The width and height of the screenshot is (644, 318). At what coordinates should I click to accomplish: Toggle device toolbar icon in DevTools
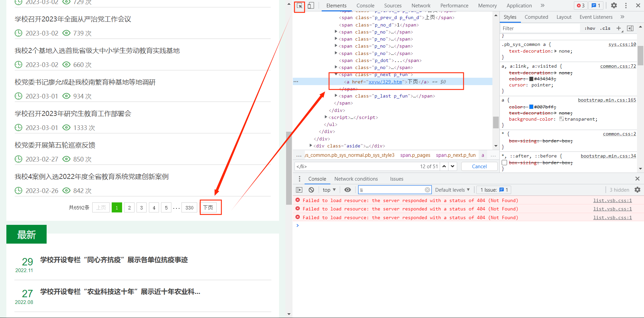(311, 6)
